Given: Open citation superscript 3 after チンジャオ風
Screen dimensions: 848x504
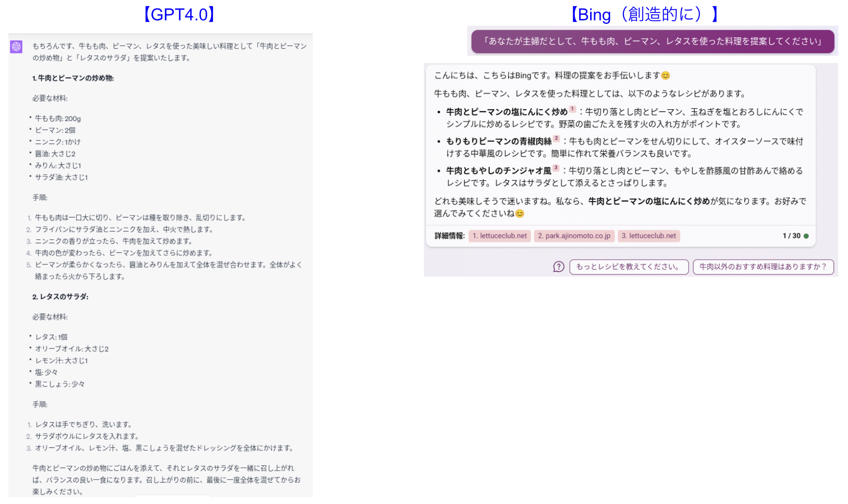Looking at the screenshot, I should point(556,168).
